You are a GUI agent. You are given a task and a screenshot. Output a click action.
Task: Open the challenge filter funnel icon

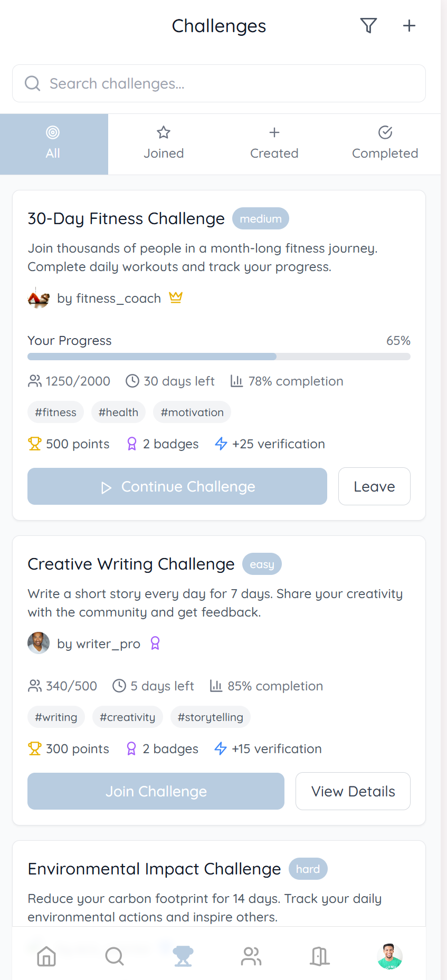[x=368, y=25]
